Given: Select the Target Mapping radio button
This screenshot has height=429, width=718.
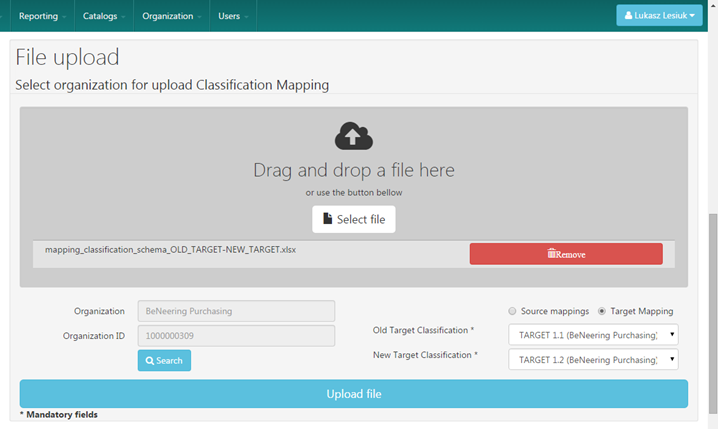Looking at the screenshot, I should [602, 311].
